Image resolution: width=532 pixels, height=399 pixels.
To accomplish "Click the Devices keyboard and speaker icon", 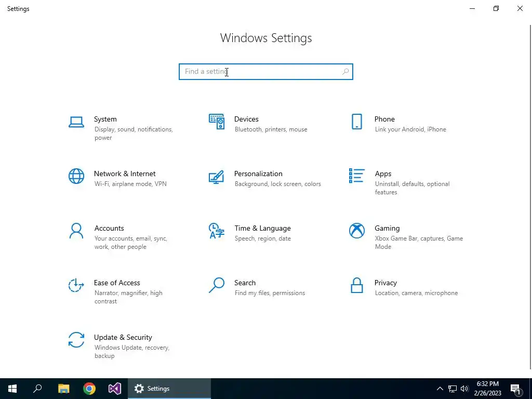I will [217, 122].
